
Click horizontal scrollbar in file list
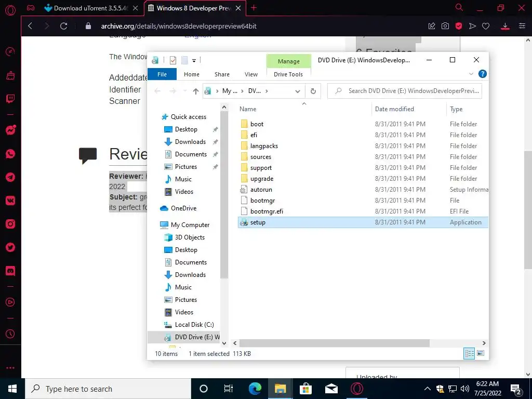click(334, 343)
